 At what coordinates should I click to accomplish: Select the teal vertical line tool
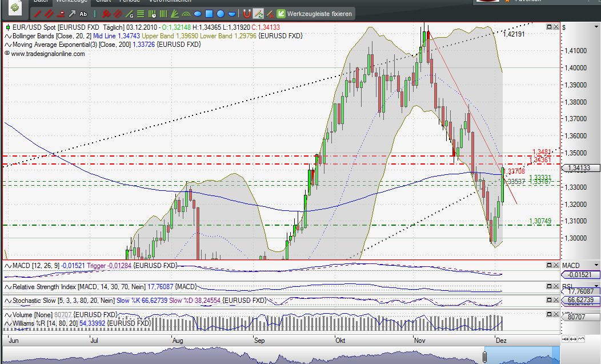coord(95,14)
